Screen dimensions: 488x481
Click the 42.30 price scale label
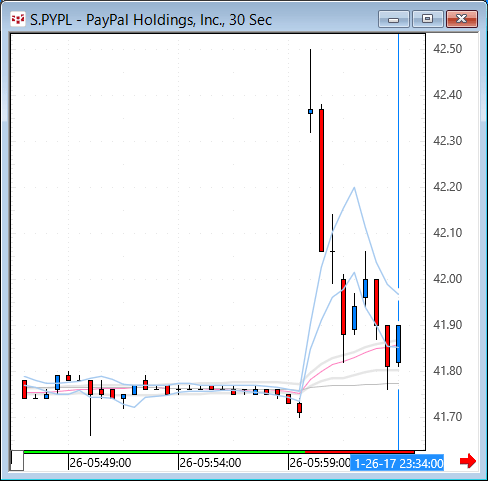click(447, 141)
